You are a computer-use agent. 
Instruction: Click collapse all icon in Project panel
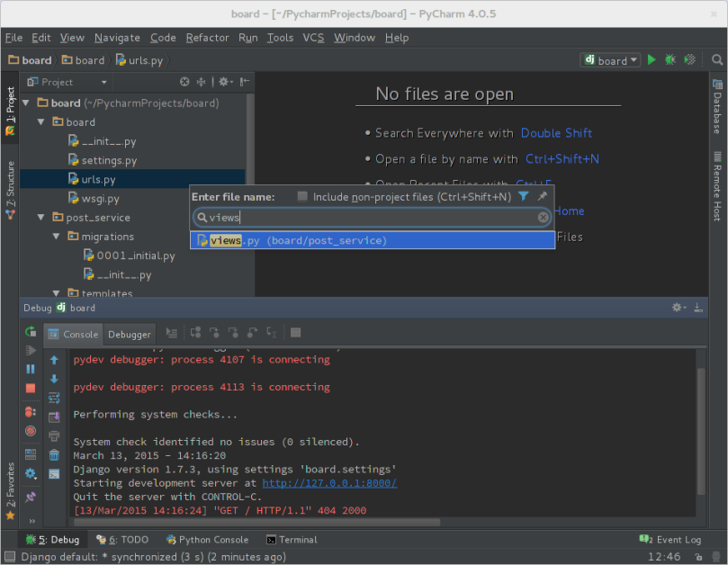pyautogui.click(x=201, y=82)
